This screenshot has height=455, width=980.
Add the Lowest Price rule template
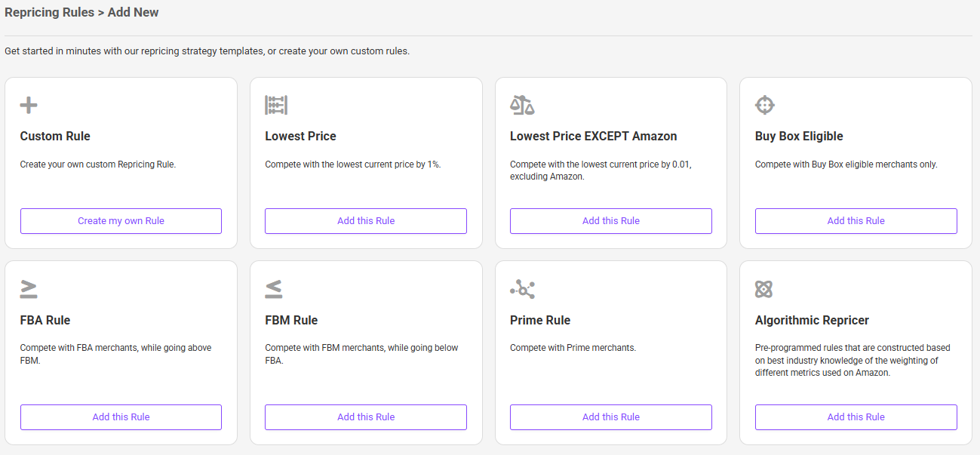(366, 221)
